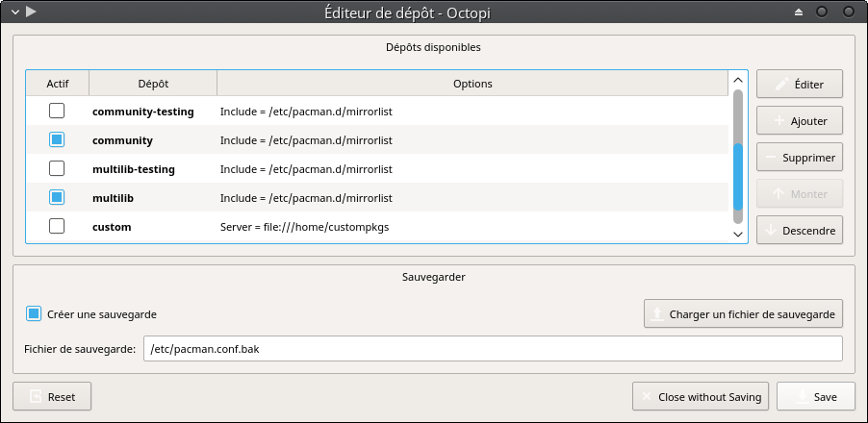This screenshot has width=868, height=423.
Task: Click the download icon on Save button
Action: 801,396
